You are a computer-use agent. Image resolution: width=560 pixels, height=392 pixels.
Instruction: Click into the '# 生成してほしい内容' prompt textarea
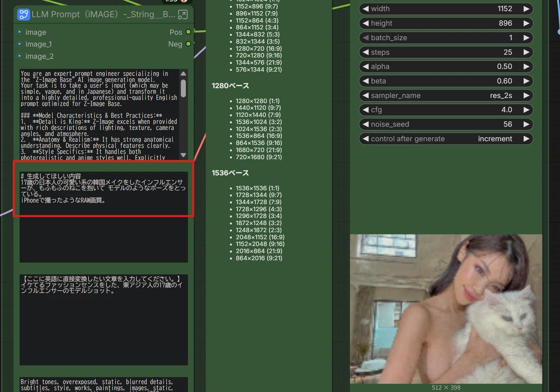pos(104,217)
